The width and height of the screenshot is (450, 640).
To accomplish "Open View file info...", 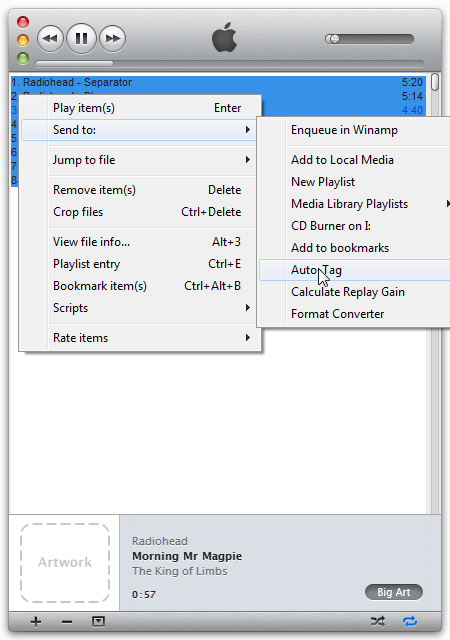I will 139,242.
